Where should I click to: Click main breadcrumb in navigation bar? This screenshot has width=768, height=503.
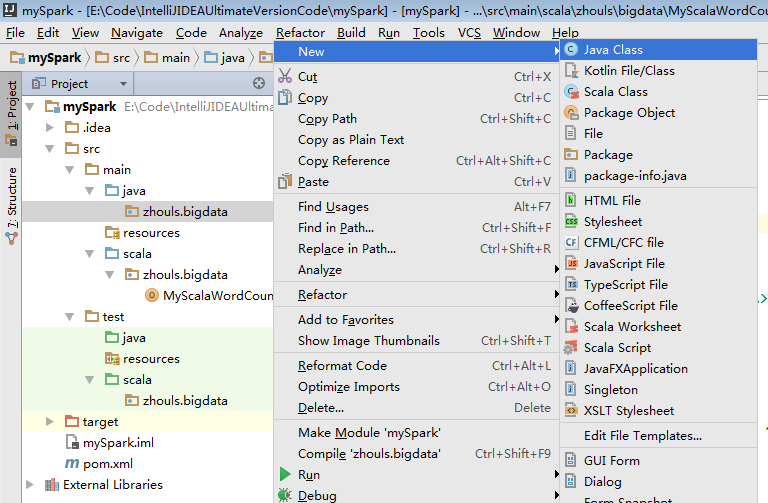(167, 58)
